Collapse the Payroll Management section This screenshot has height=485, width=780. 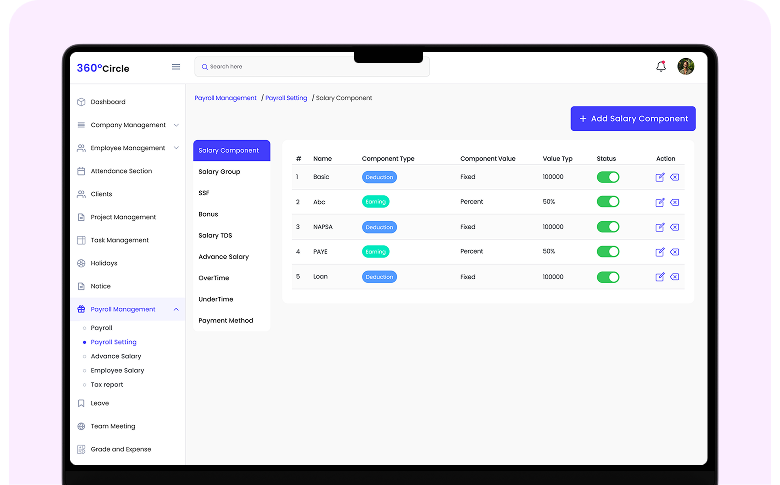pyautogui.click(x=176, y=309)
